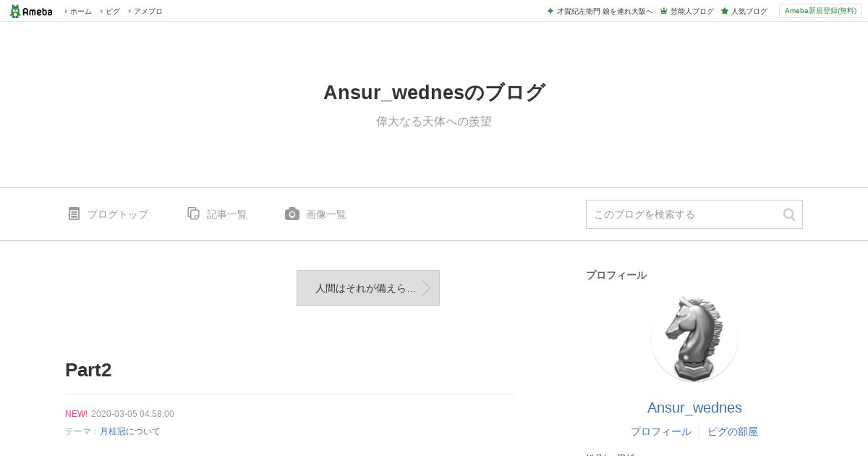Open the ピグ link in top bar
The image size is (868, 456).
[113, 11]
